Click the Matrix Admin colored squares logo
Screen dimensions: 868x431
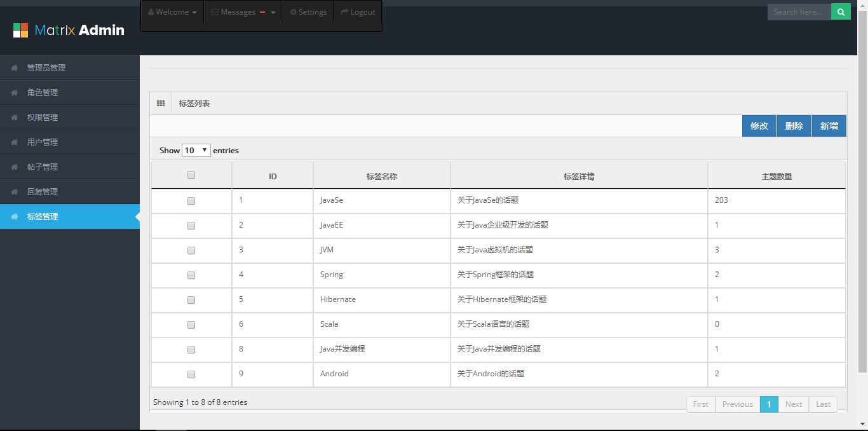click(x=20, y=30)
